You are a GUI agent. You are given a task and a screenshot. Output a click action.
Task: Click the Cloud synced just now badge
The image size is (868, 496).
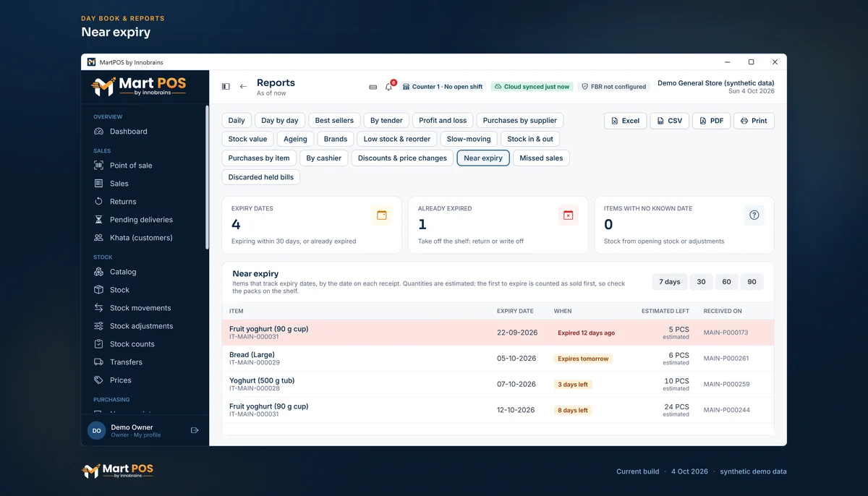532,87
